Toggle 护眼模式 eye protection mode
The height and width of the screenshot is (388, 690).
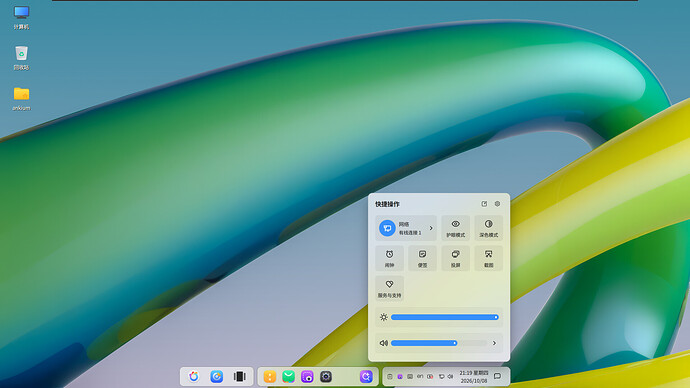[455, 228]
